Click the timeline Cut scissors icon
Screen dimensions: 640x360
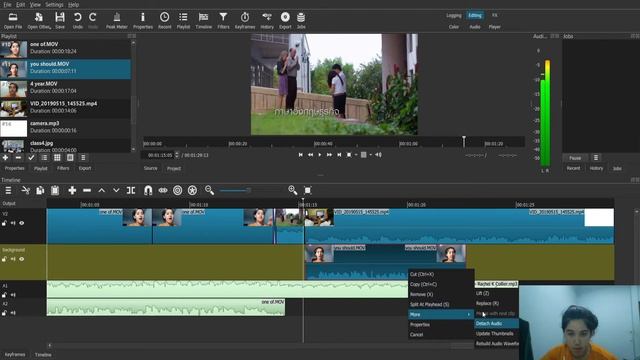25,190
